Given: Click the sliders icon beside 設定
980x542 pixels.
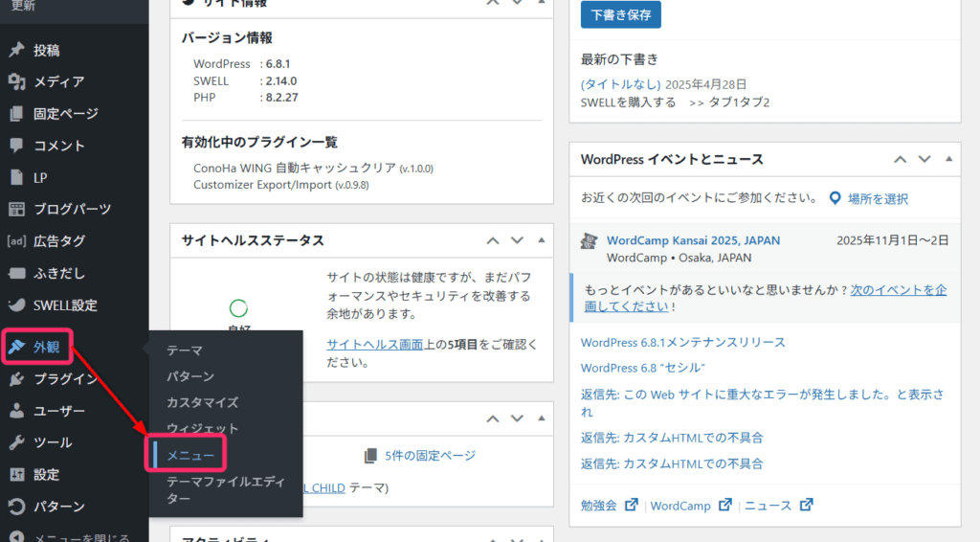Looking at the screenshot, I should point(17,474).
